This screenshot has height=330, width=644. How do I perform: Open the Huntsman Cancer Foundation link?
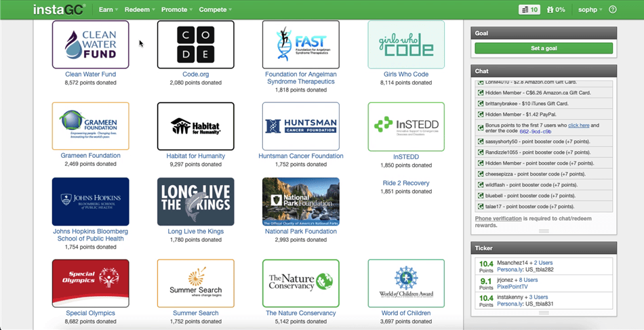300,156
